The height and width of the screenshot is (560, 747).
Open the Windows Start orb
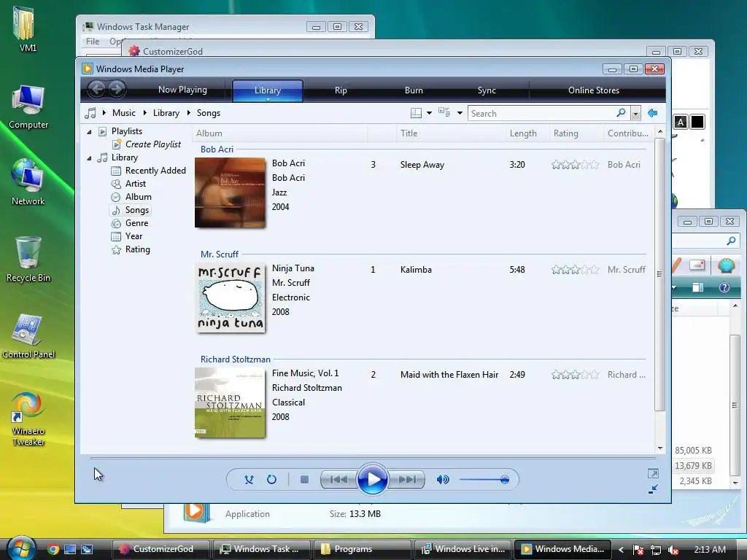click(20, 548)
